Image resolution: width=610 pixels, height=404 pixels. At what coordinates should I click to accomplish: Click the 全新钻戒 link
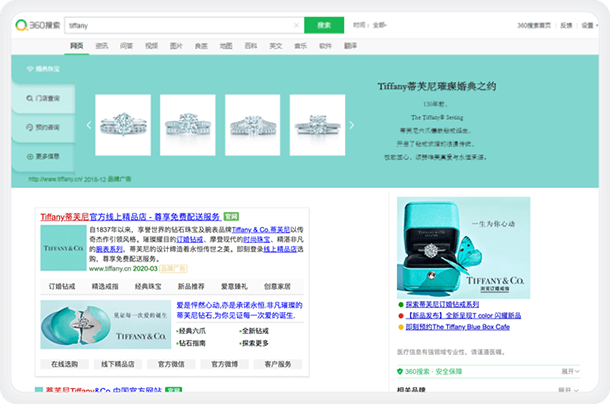[254, 331]
